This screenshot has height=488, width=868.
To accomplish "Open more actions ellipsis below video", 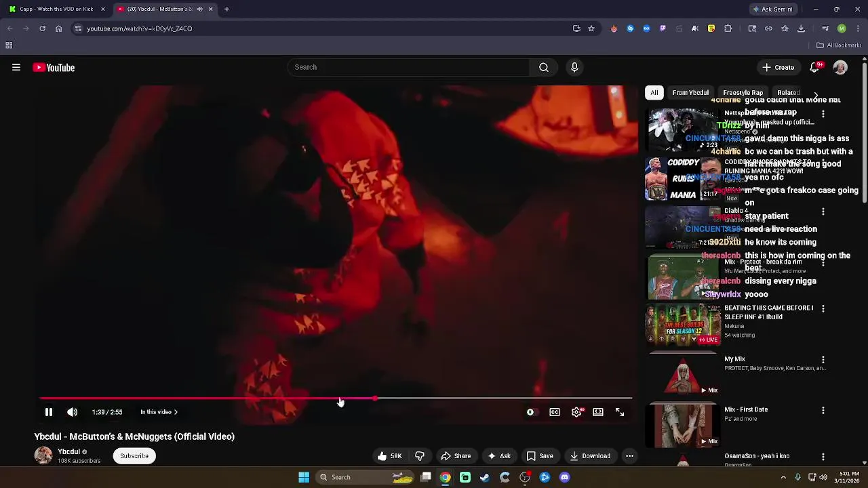I will pos(629,456).
